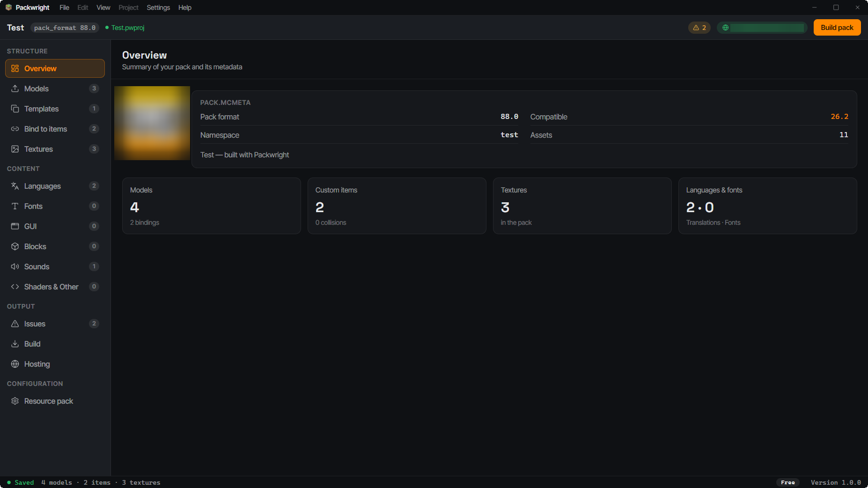868x488 pixels.
Task: Go to the Fonts section
Action: (x=55, y=206)
